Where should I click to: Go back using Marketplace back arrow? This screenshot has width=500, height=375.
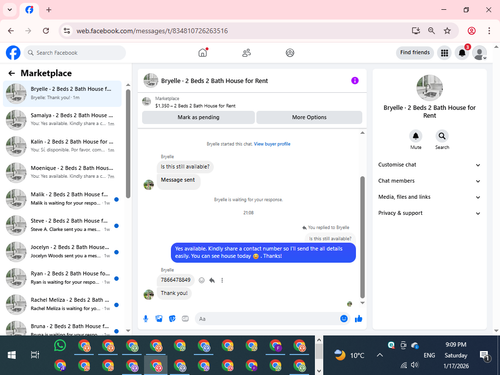click(x=12, y=73)
